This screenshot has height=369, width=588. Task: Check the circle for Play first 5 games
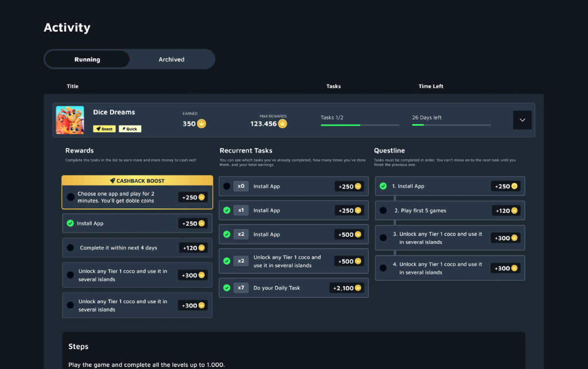click(x=383, y=211)
